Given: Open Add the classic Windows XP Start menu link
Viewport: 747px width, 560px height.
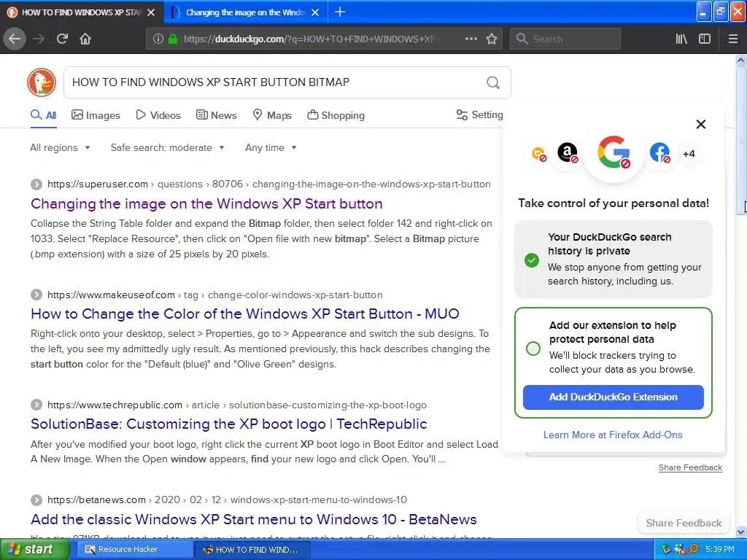Looking at the screenshot, I should [253, 519].
